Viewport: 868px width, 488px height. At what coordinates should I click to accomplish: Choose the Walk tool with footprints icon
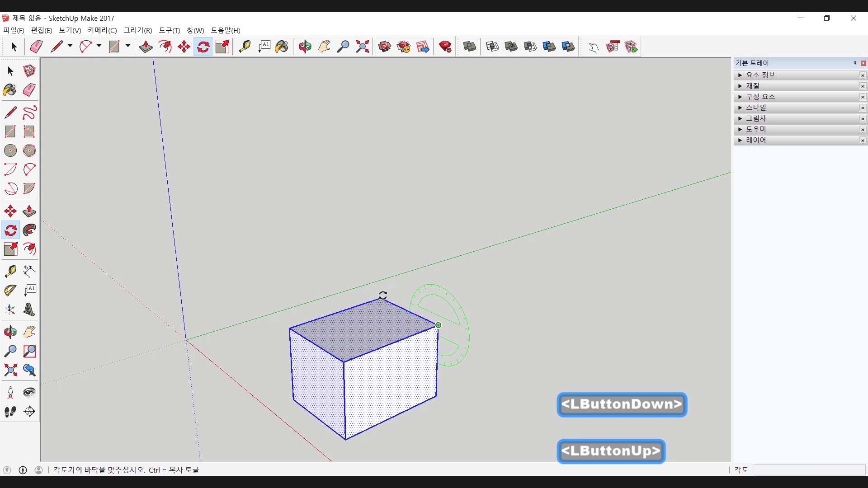pyautogui.click(x=10, y=411)
